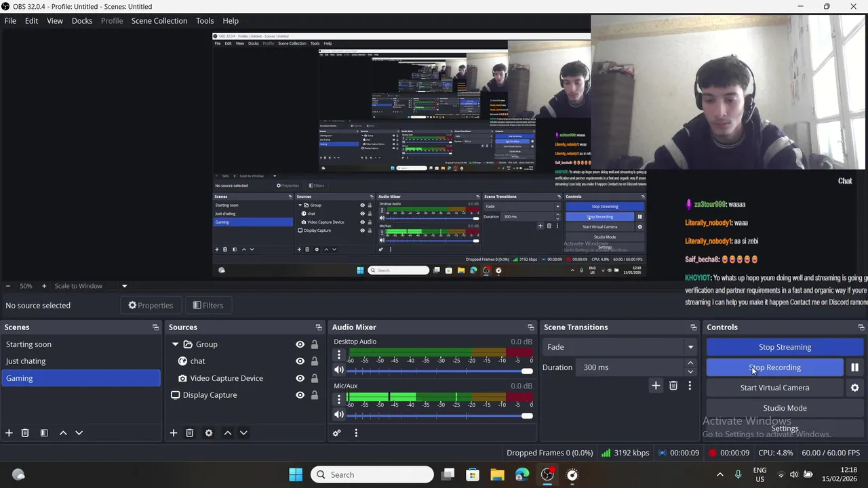Image resolution: width=868 pixels, height=488 pixels.
Task: Remove selected scene using trash icon
Action: 25,433
